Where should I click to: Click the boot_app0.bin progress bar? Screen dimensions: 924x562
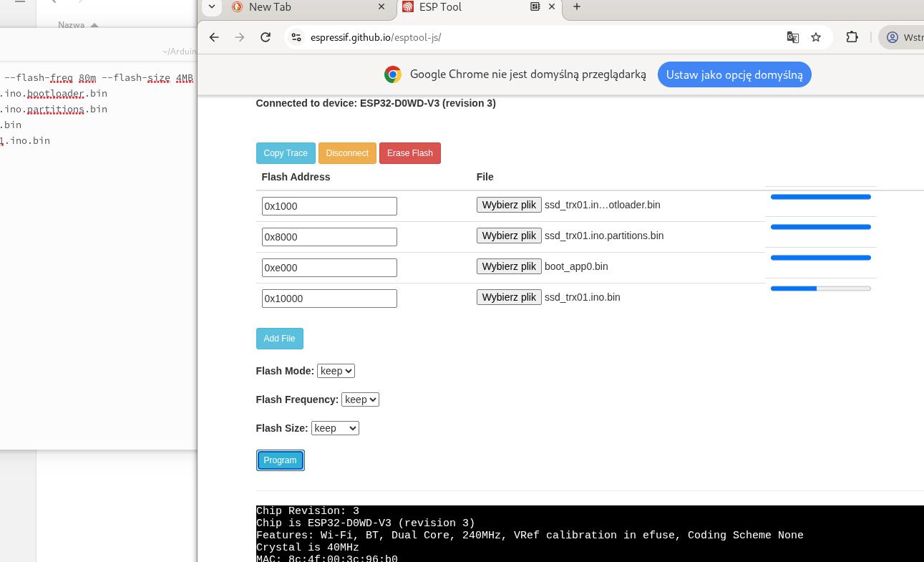tap(821, 258)
